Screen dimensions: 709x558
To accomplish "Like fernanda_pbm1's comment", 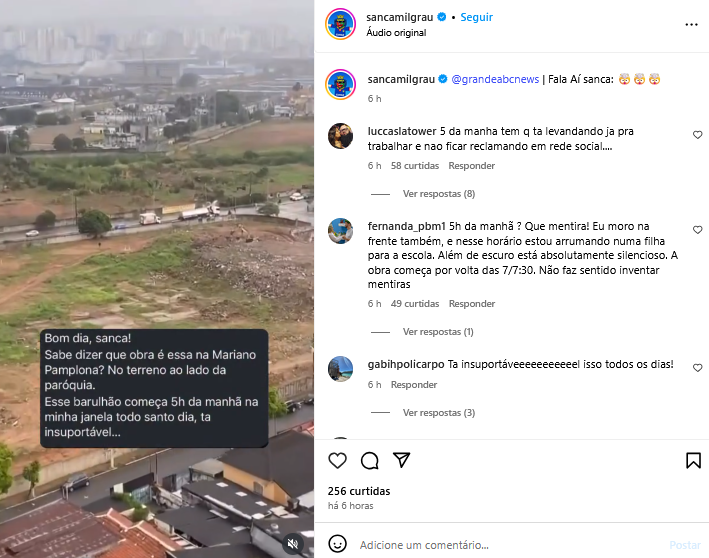I will coord(697,230).
